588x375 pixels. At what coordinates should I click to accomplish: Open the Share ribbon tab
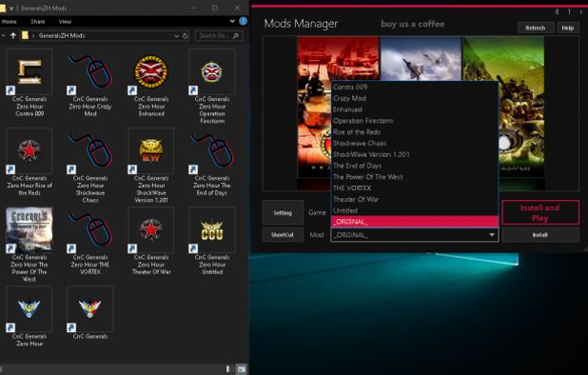pyautogui.click(x=37, y=22)
